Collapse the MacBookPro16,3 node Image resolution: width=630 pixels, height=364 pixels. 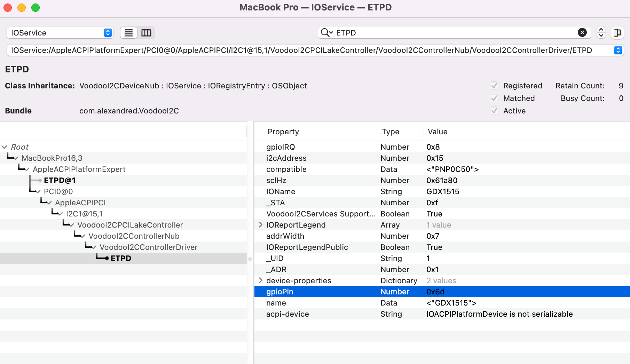click(x=16, y=158)
